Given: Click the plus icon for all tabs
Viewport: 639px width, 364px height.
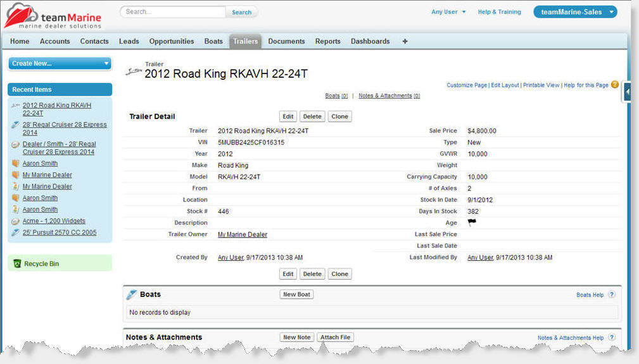Looking at the screenshot, I should click(x=405, y=41).
